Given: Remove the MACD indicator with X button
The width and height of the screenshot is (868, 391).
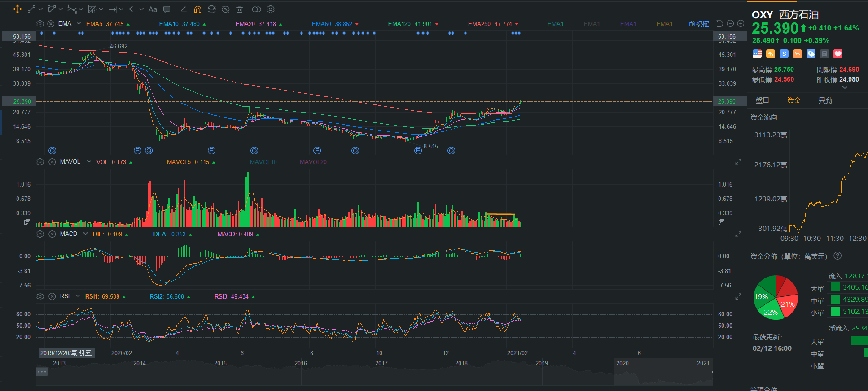Looking at the screenshot, I should [x=52, y=234].
